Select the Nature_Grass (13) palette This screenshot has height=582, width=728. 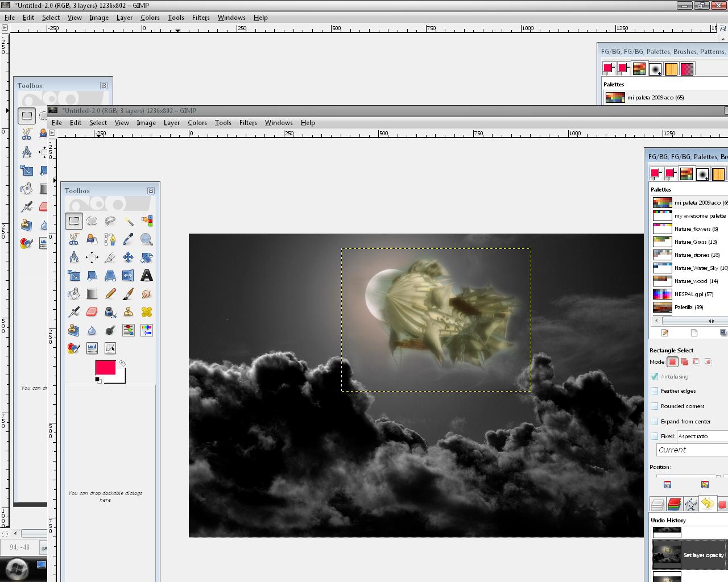(x=690, y=242)
